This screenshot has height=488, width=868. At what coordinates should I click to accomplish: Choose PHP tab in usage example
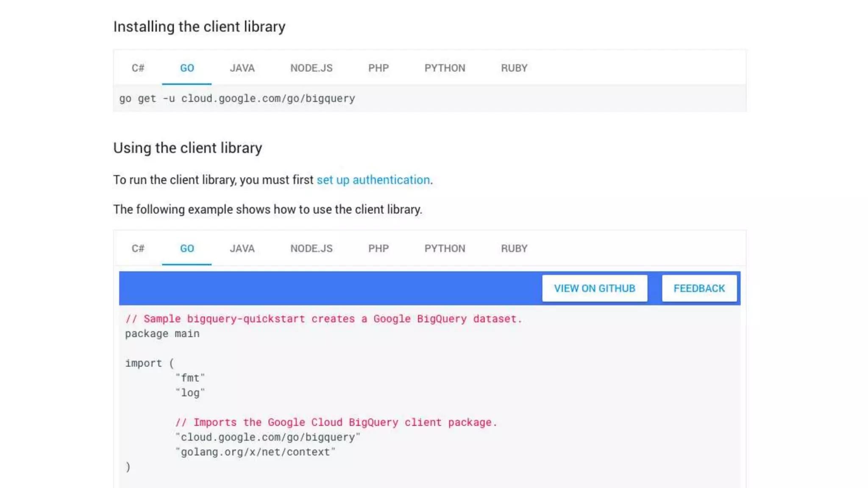pos(378,249)
